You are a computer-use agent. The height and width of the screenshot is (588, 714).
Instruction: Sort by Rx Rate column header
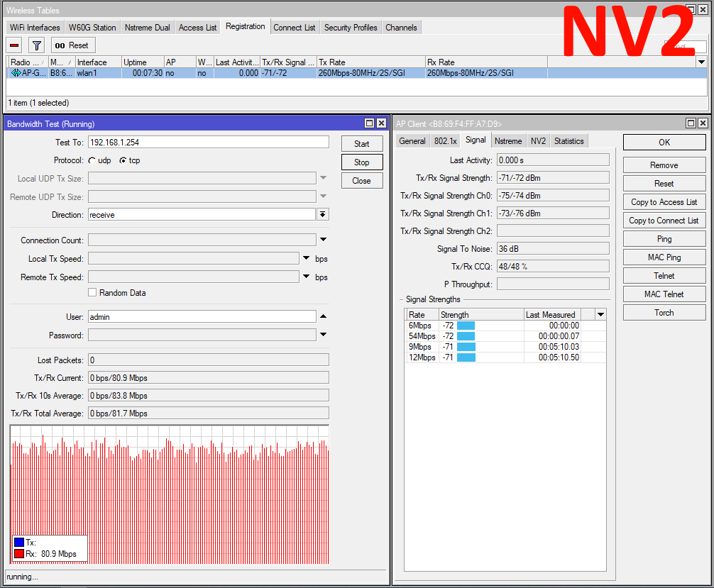(x=486, y=62)
